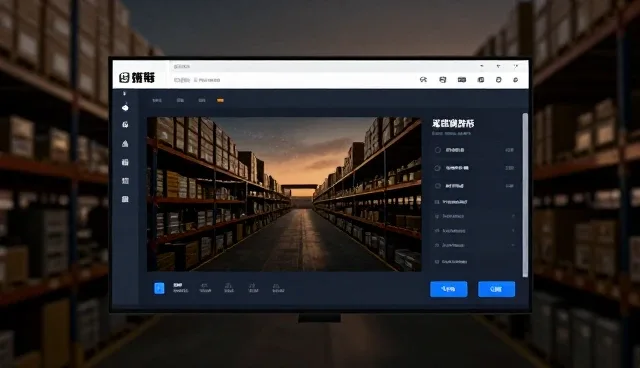640x368 pixels.
Task: Open the fourth icon in the left sidebar
Action: coord(125,162)
